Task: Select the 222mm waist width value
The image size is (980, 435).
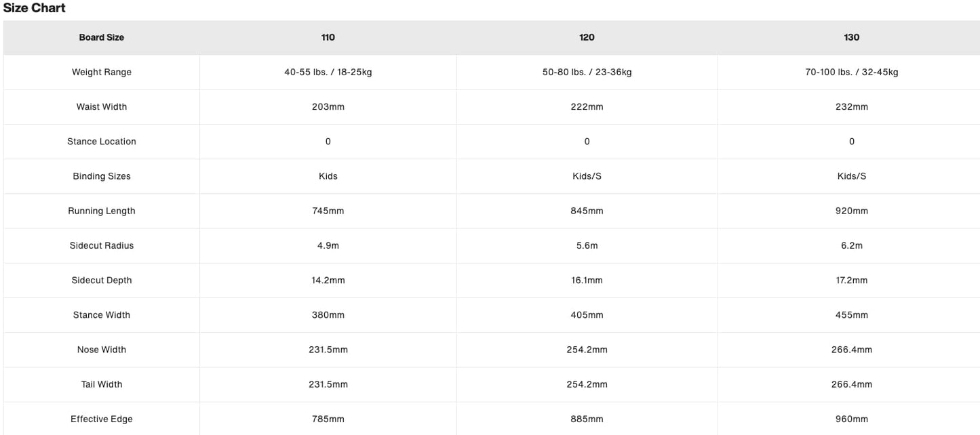Action: pos(587,107)
